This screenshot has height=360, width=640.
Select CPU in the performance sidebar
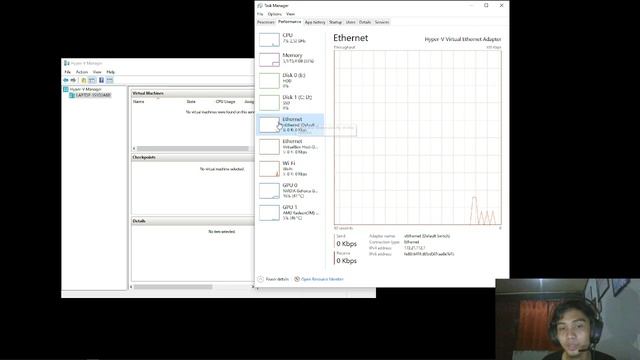coord(290,39)
